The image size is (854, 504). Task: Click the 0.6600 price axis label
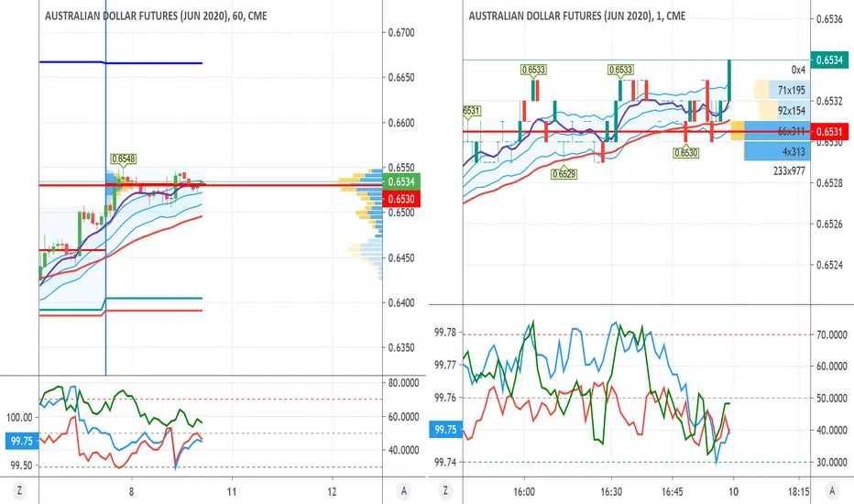(401, 123)
